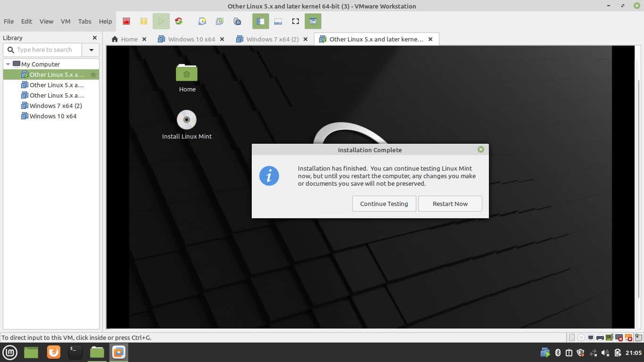Enter full screen mode via toolbar icon
Image resolution: width=644 pixels, height=362 pixels.
(x=296, y=21)
